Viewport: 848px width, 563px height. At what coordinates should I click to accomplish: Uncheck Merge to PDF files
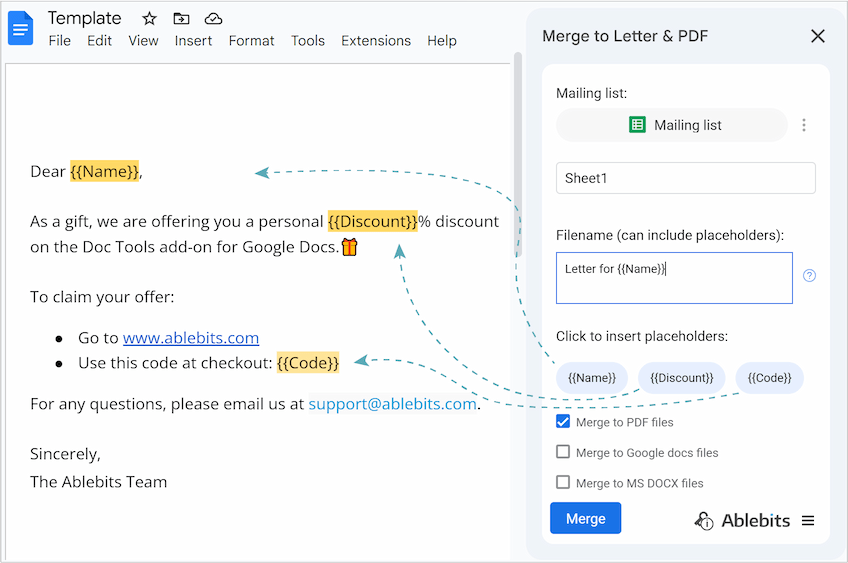563,421
